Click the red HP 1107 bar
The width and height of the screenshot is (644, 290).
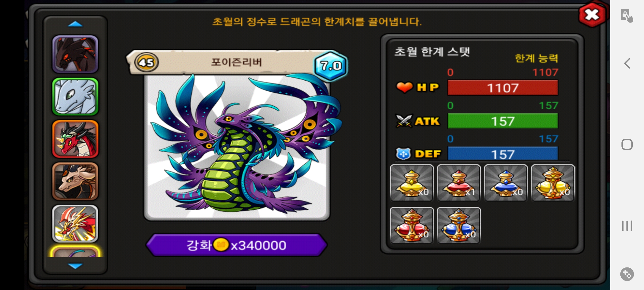[x=503, y=88]
